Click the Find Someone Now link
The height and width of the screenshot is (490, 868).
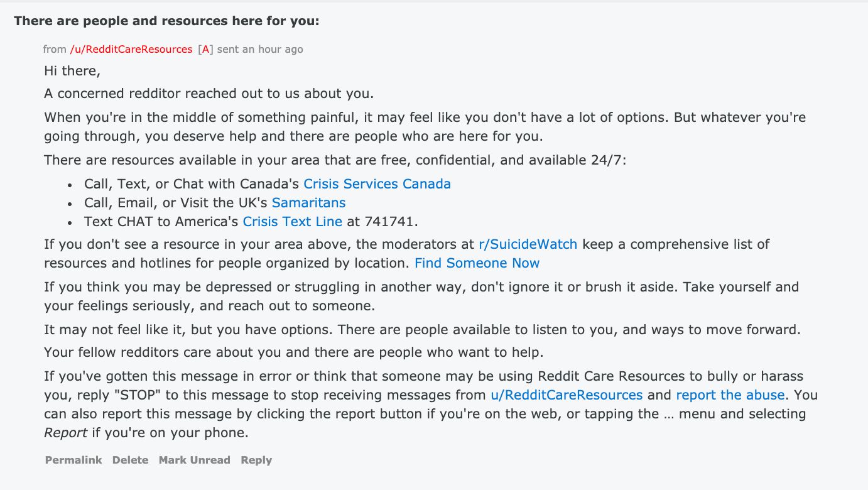[x=477, y=263]
